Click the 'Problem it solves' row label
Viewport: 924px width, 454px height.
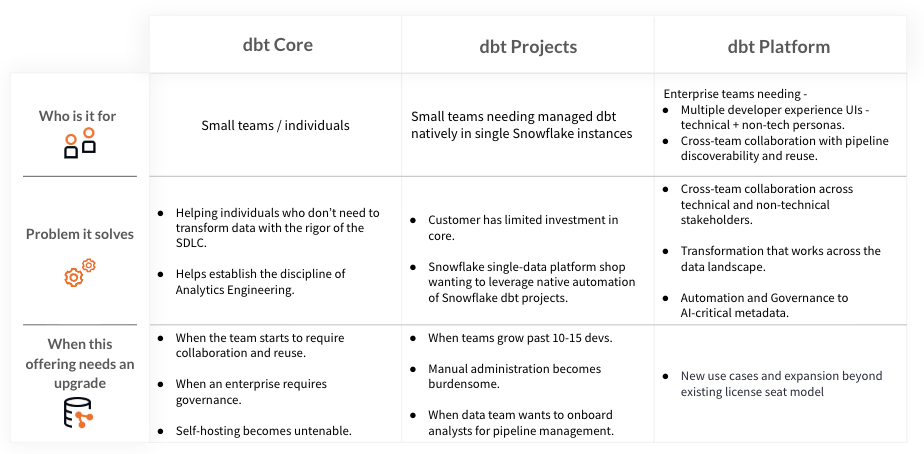[x=80, y=234]
